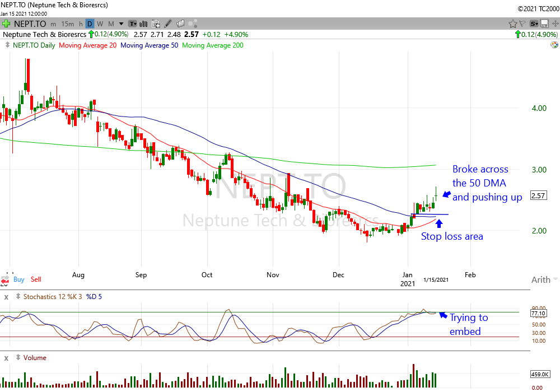Open the timeframe dropdown arrow
The width and height of the screenshot is (560, 392).
tap(121, 24)
